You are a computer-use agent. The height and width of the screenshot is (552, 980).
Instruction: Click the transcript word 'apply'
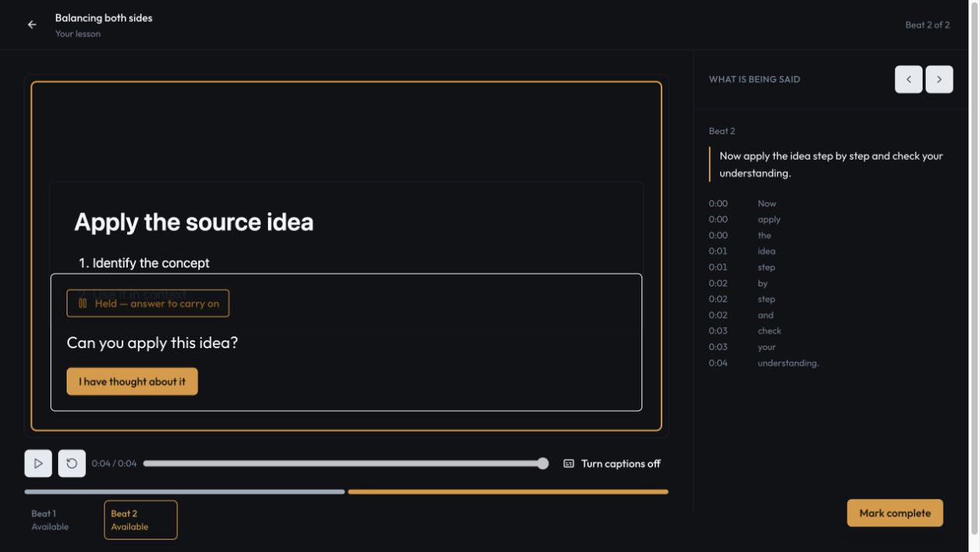[769, 219]
